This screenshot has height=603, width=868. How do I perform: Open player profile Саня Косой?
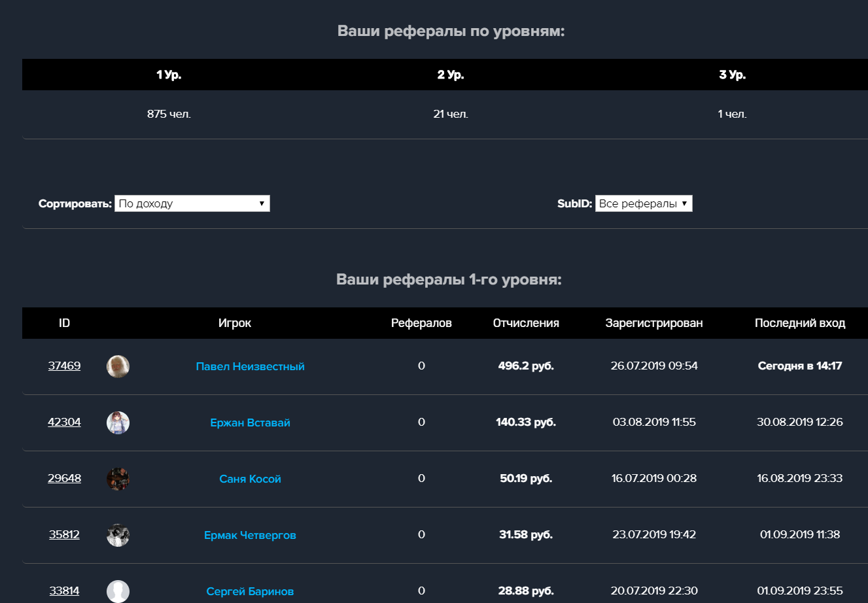250,479
